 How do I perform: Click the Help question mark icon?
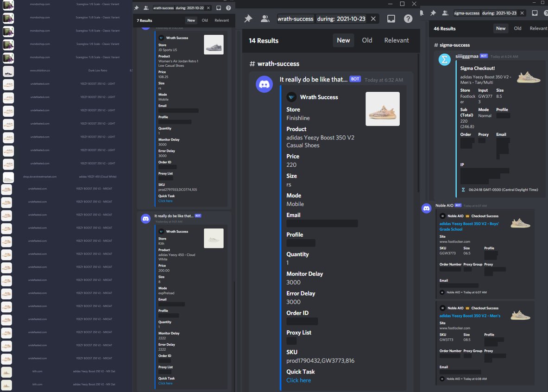[x=408, y=18]
